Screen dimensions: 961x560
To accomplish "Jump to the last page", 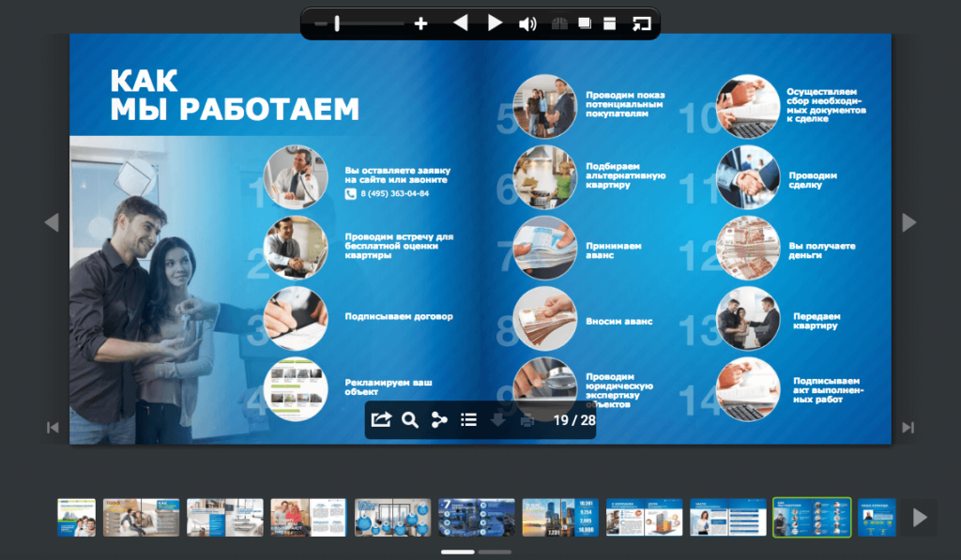I will pos(908,428).
